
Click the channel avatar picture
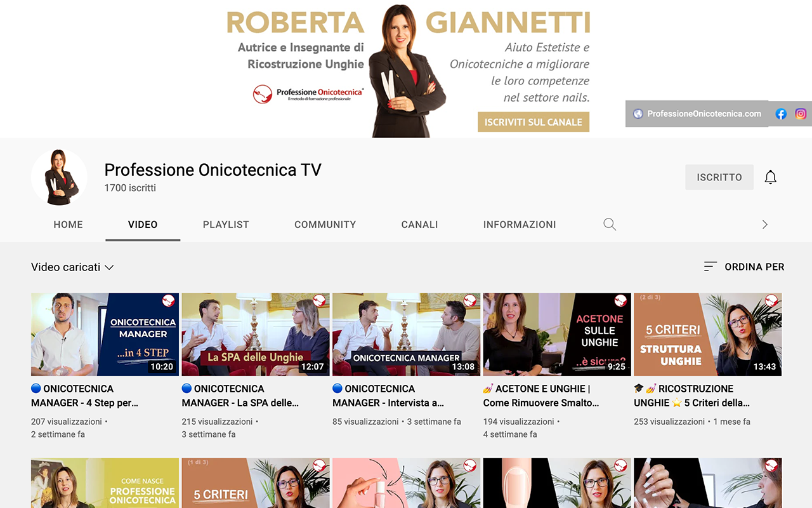59,178
